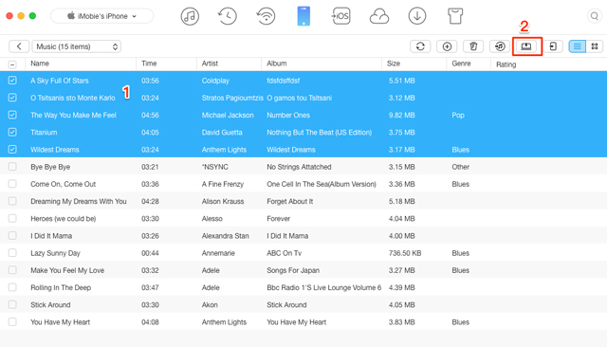Image resolution: width=607 pixels, height=364 pixels.
Task: Select the song name Bye Bye Bye
Action: click(x=50, y=167)
